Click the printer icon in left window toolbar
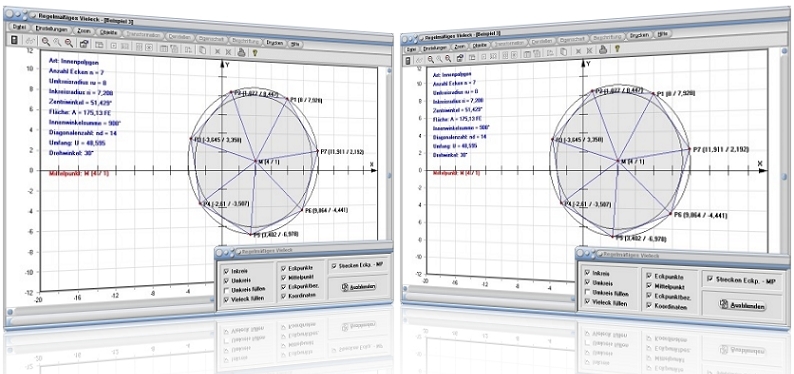 [x=242, y=51]
